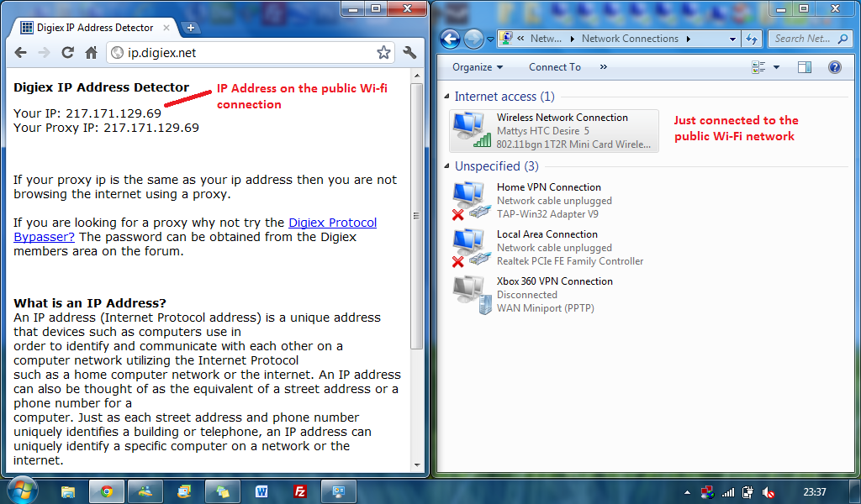Launch FileZilla from the taskbar
Screen dimensions: 861x504
(x=300, y=491)
